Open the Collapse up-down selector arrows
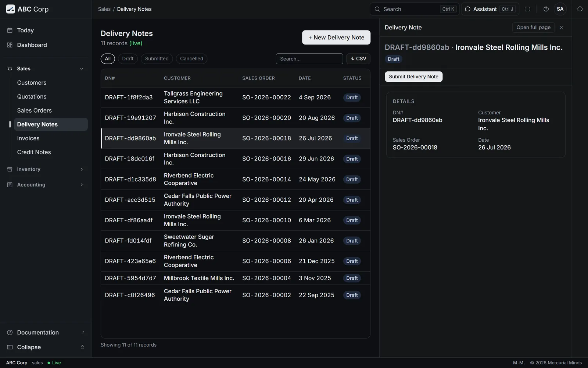The width and height of the screenshot is (588, 368). pyautogui.click(x=82, y=347)
